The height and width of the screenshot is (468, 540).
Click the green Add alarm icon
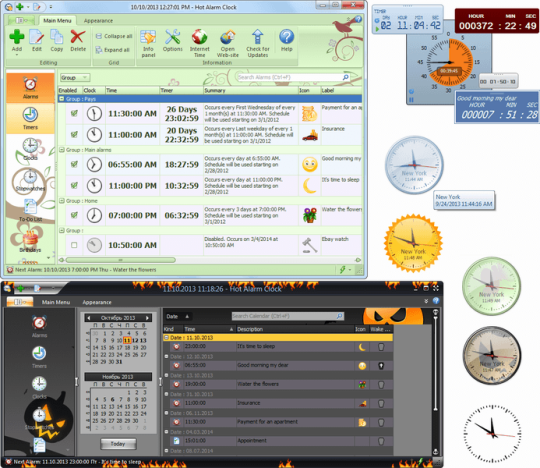tap(17, 37)
